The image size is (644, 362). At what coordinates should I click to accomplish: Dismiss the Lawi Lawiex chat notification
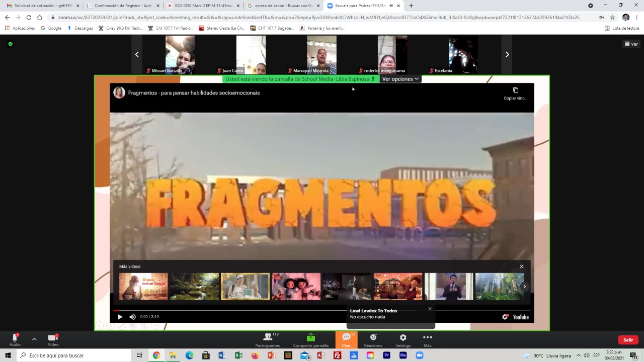pyautogui.click(x=430, y=309)
